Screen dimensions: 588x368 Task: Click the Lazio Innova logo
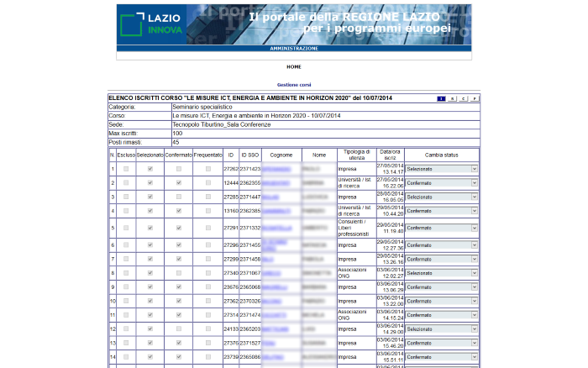(151, 24)
